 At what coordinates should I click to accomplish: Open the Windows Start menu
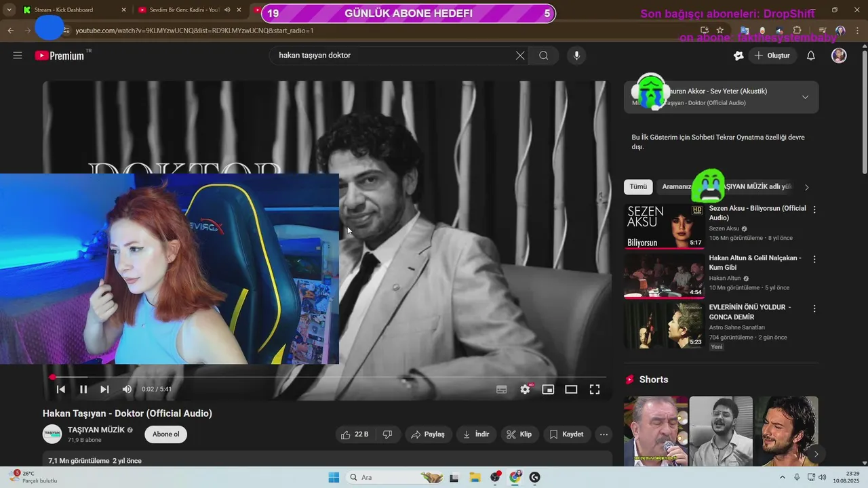click(334, 477)
